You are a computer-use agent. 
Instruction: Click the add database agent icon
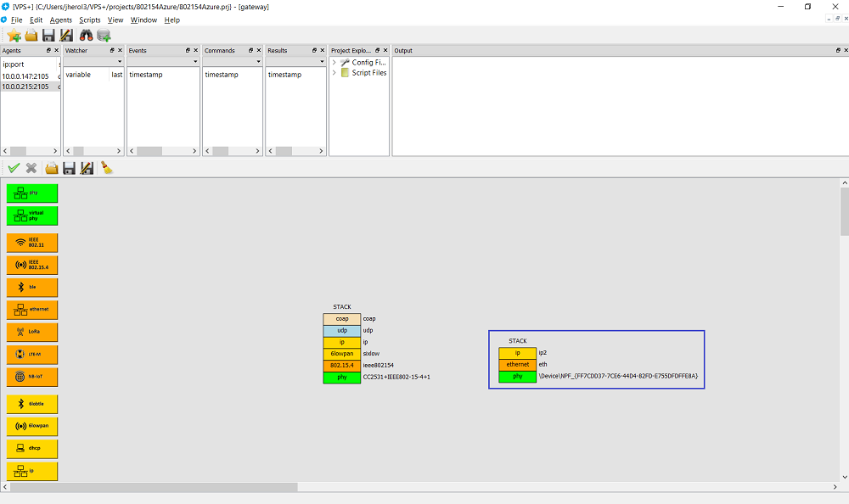click(104, 35)
